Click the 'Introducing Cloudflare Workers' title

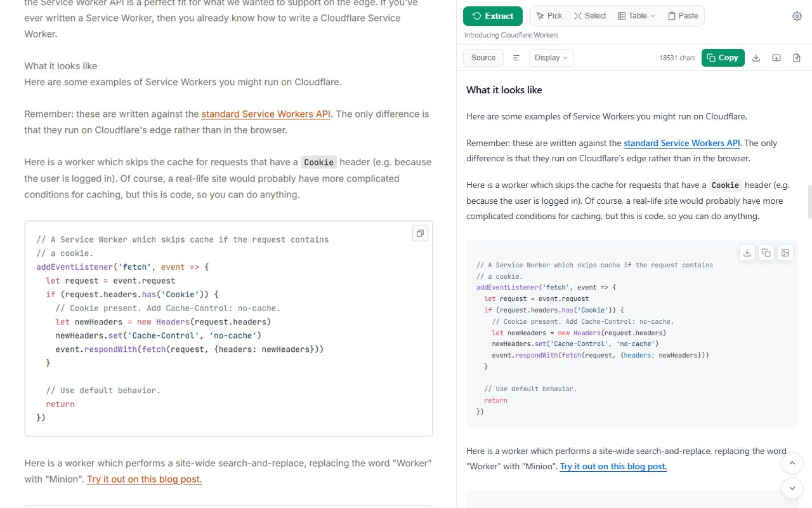pyautogui.click(x=511, y=36)
